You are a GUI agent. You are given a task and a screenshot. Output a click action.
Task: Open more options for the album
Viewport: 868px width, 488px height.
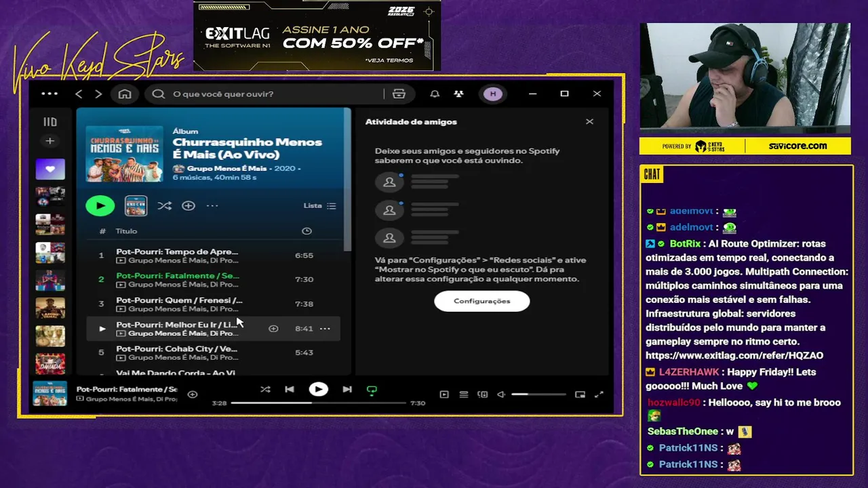[212, 205]
